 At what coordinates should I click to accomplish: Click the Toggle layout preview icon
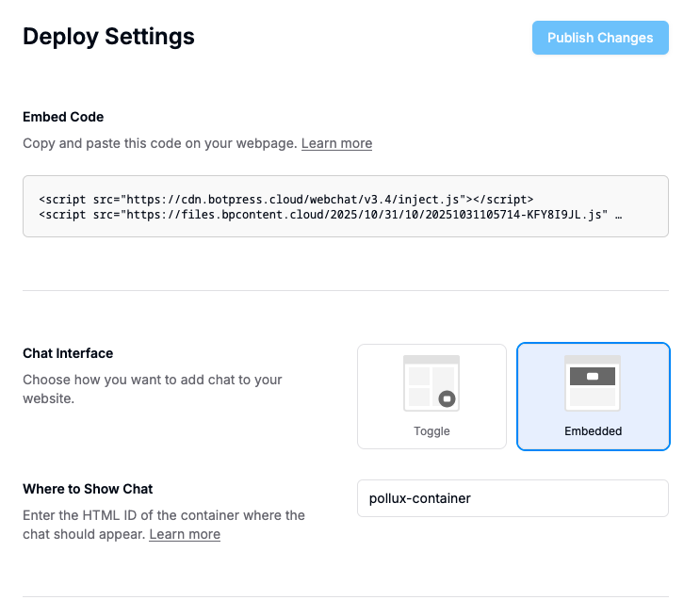point(431,383)
